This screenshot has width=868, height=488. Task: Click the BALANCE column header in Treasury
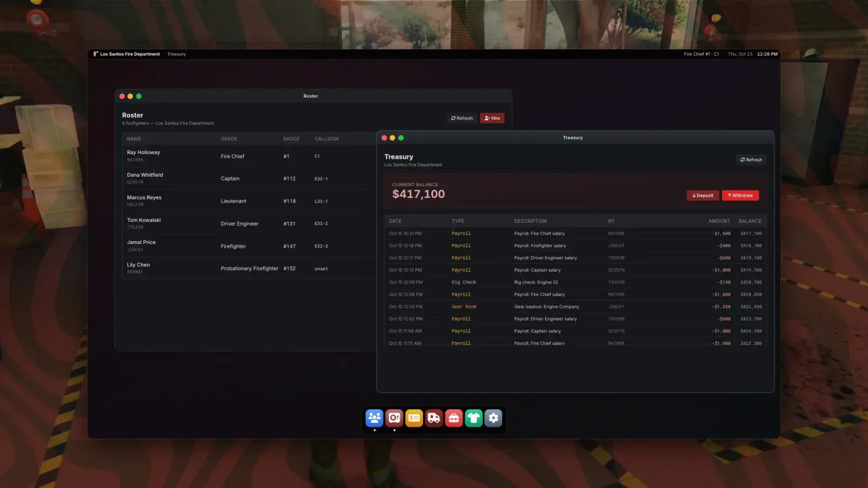(x=750, y=221)
